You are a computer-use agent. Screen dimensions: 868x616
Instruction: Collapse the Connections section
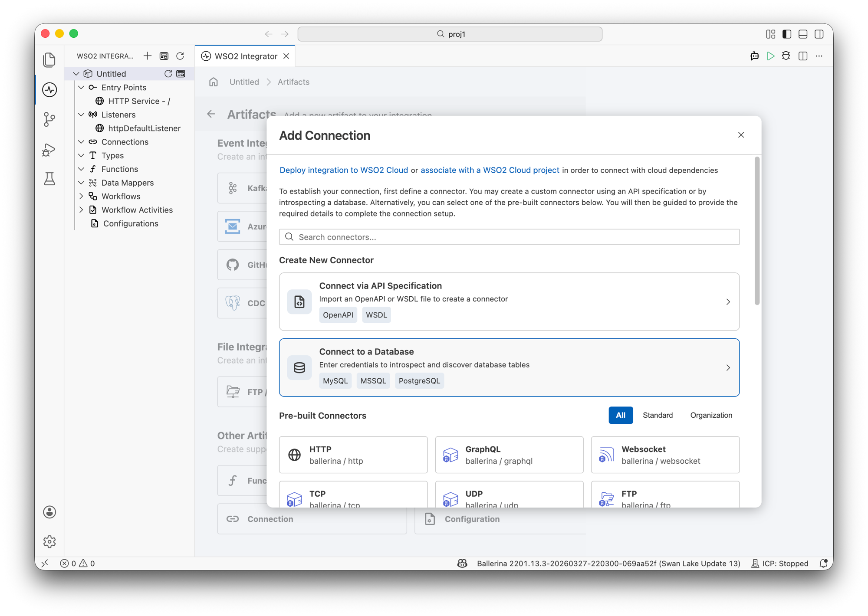(x=82, y=142)
